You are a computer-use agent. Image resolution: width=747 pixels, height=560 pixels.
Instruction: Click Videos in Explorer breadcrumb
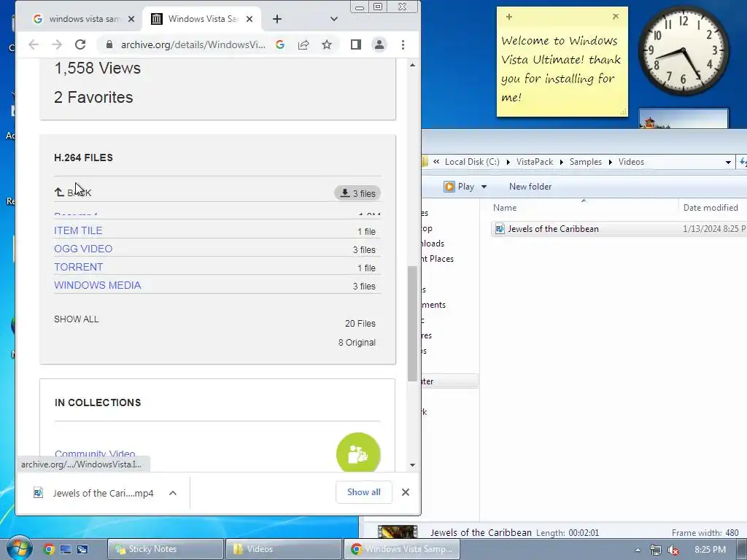(x=631, y=162)
